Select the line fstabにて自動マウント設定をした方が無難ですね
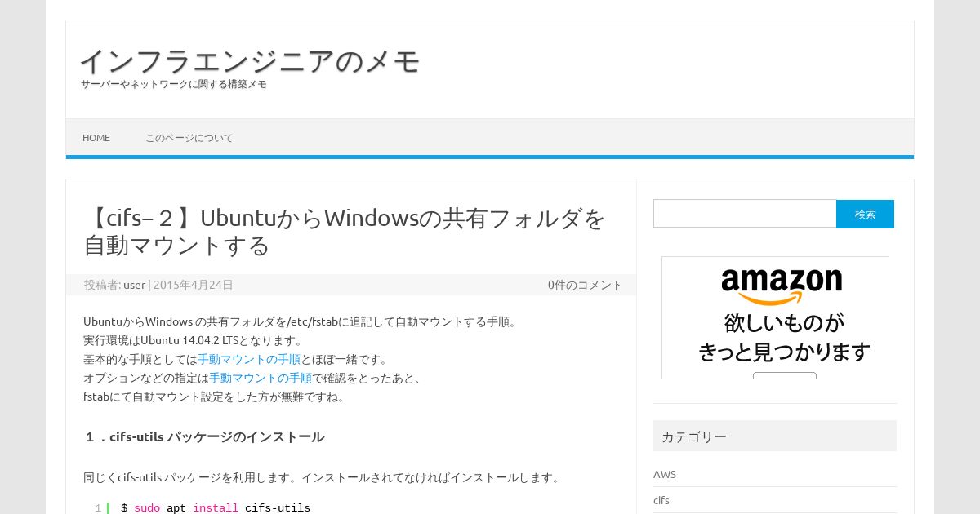The width and height of the screenshot is (980, 514). tap(214, 397)
